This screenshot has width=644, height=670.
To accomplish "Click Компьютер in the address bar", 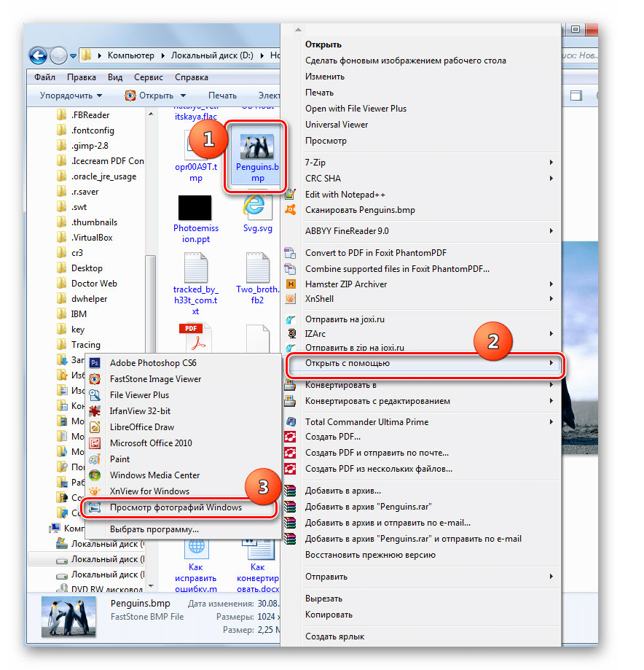I will 130,55.
